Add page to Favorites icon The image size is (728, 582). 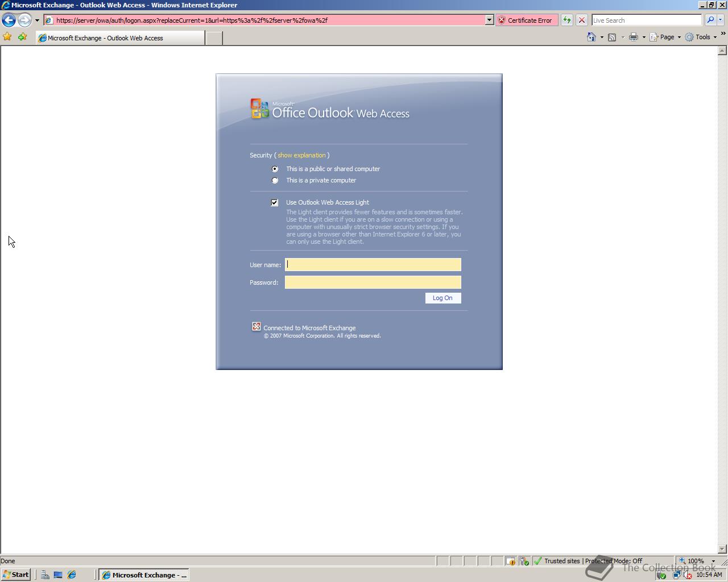point(22,37)
